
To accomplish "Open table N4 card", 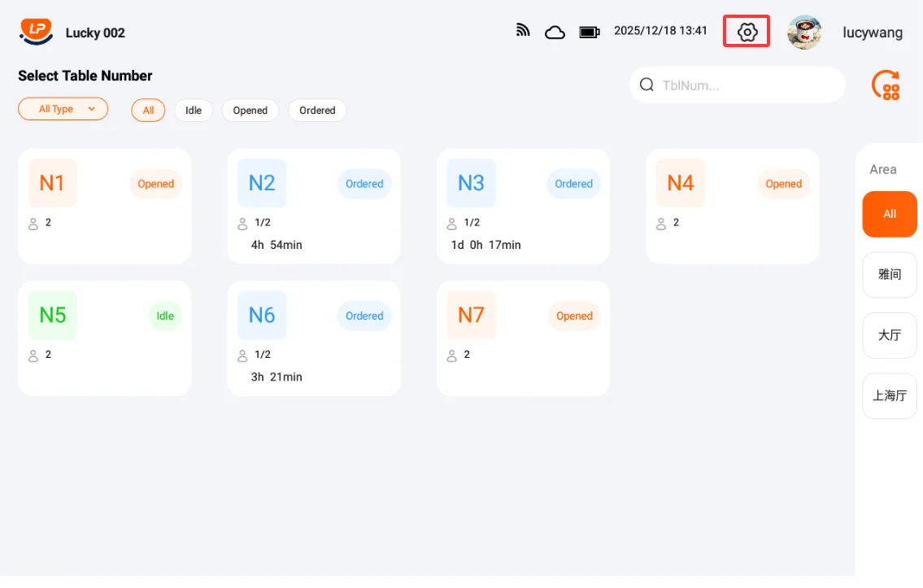I will pyautogui.click(x=732, y=206).
